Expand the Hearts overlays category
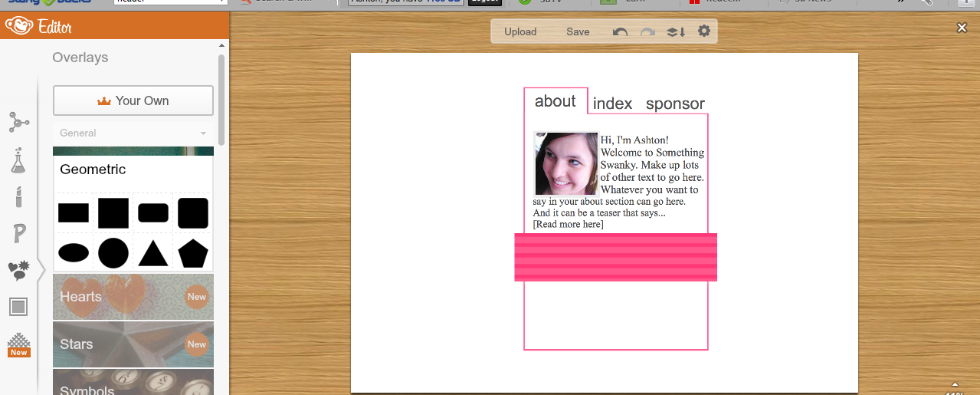The width and height of the screenshot is (980, 395). coord(133,297)
